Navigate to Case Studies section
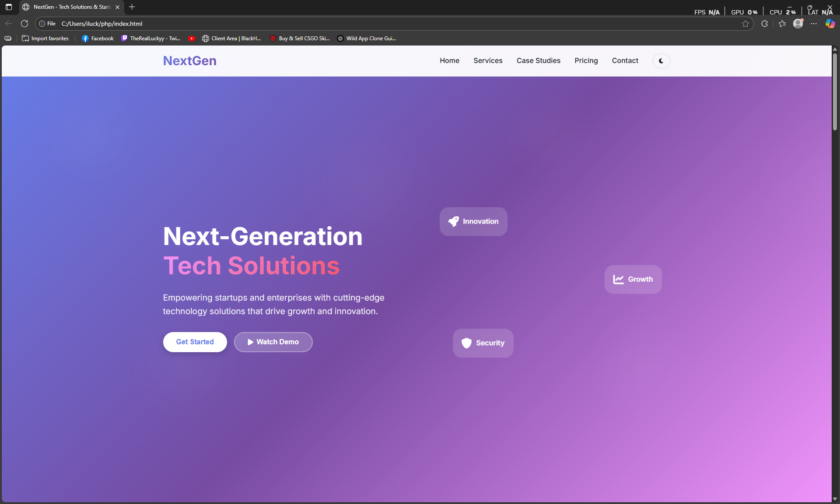 (538, 60)
